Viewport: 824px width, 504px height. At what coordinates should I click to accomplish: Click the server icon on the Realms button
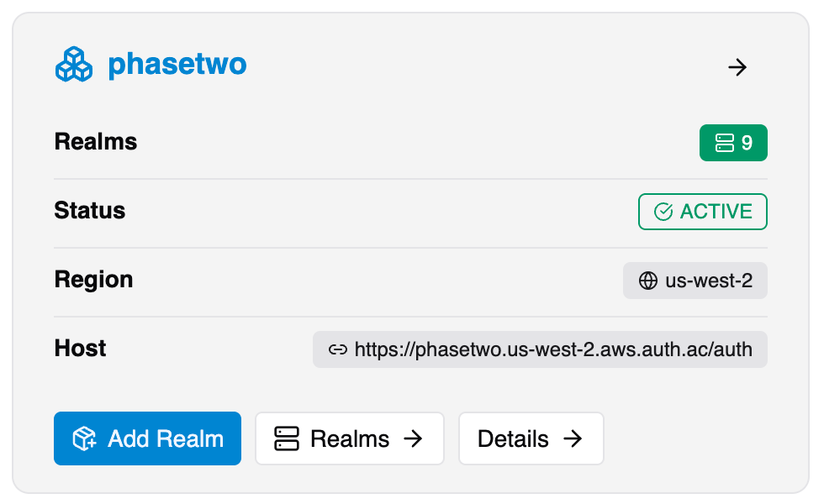tap(287, 438)
